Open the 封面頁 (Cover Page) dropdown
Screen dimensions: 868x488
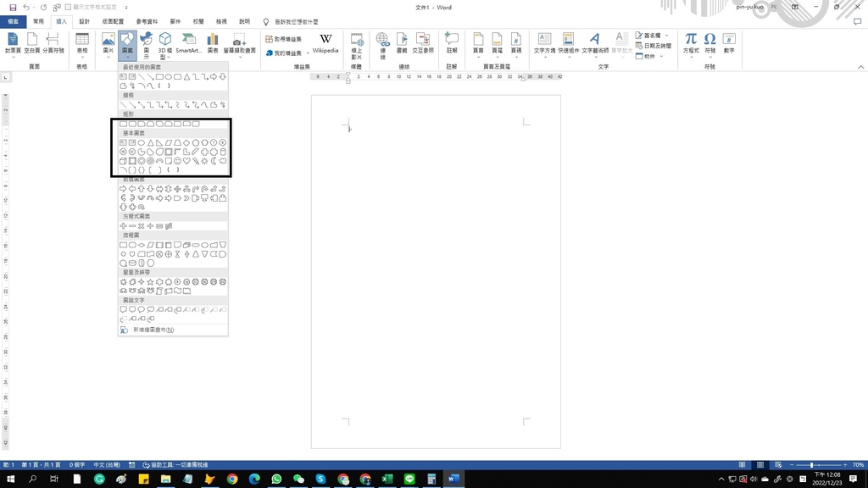point(13,45)
